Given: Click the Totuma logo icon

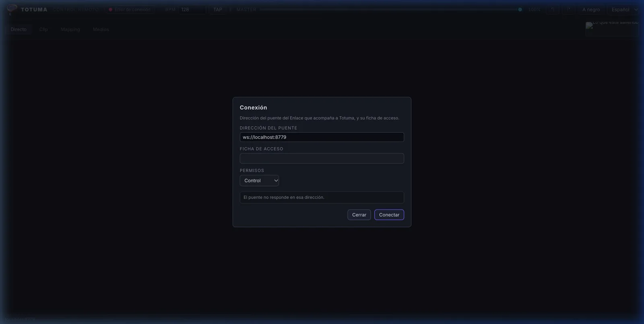Looking at the screenshot, I should (12, 9).
